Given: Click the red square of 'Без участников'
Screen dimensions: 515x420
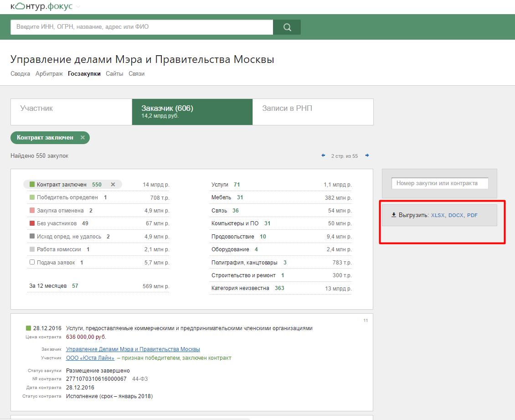Looking at the screenshot, I should coord(32,223).
